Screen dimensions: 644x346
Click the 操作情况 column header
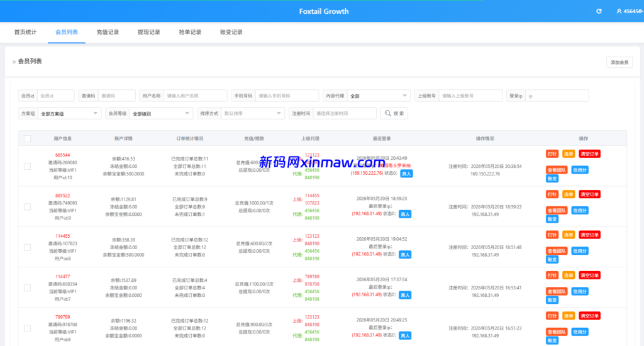(x=485, y=138)
